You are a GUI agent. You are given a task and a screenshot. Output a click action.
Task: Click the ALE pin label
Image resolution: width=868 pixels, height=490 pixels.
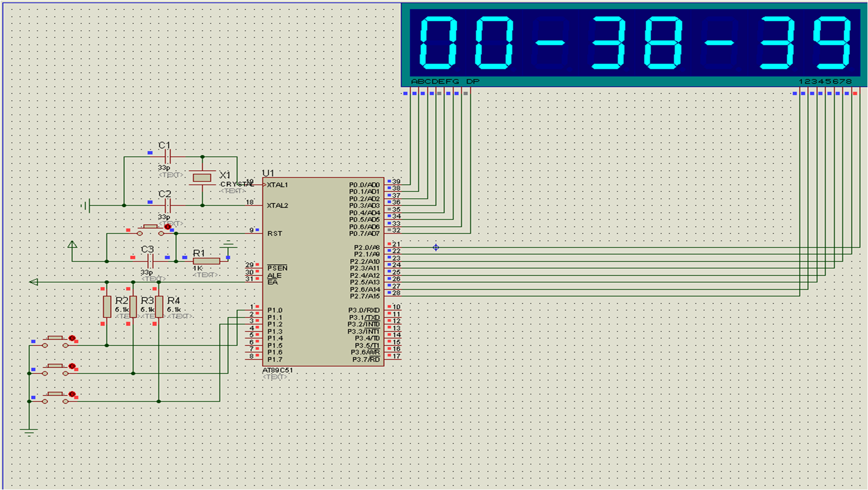click(x=274, y=275)
